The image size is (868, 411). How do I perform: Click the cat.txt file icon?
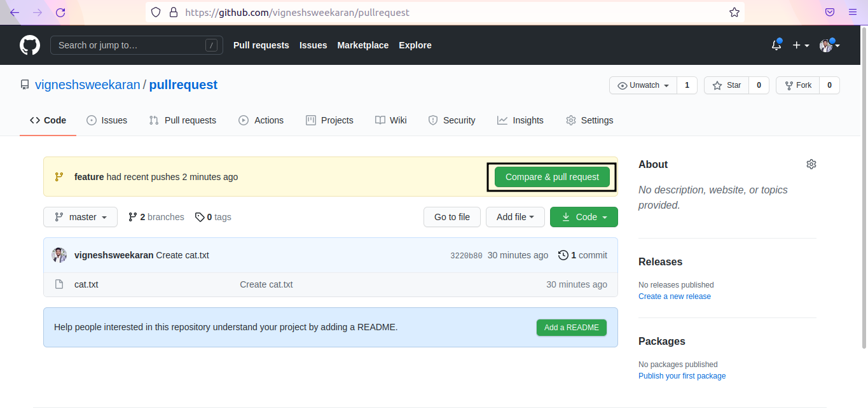click(x=59, y=284)
